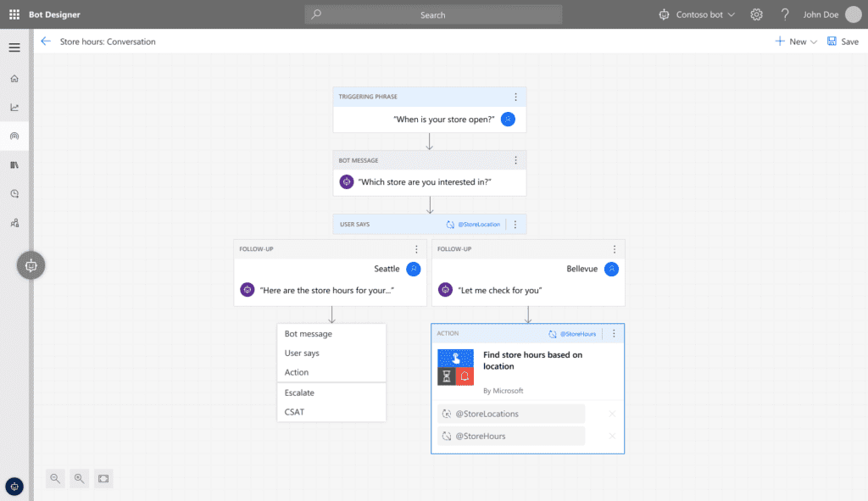Expand the New dropdown menu
The image size is (868, 501).
[x=796, y=42]
